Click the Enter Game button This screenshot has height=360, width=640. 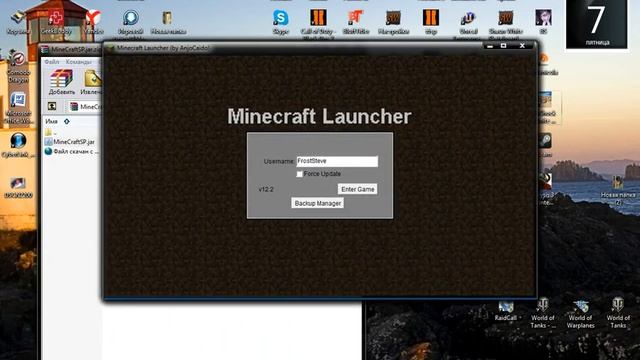pos(358,189)
